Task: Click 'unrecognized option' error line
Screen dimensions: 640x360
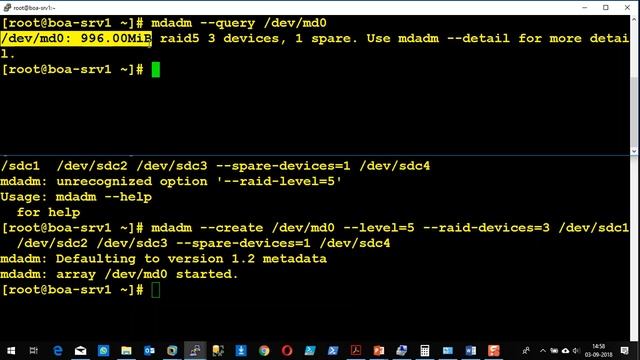Action: click(171, 181)
